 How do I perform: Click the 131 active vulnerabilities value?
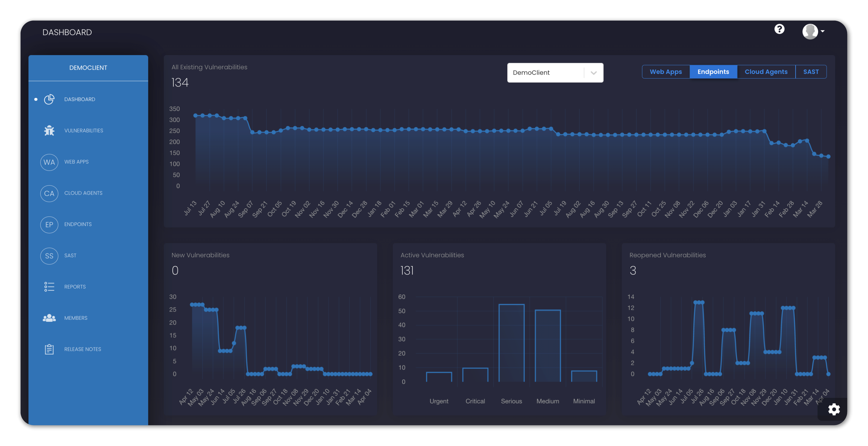pyautogui.click(x=407, y=271)
